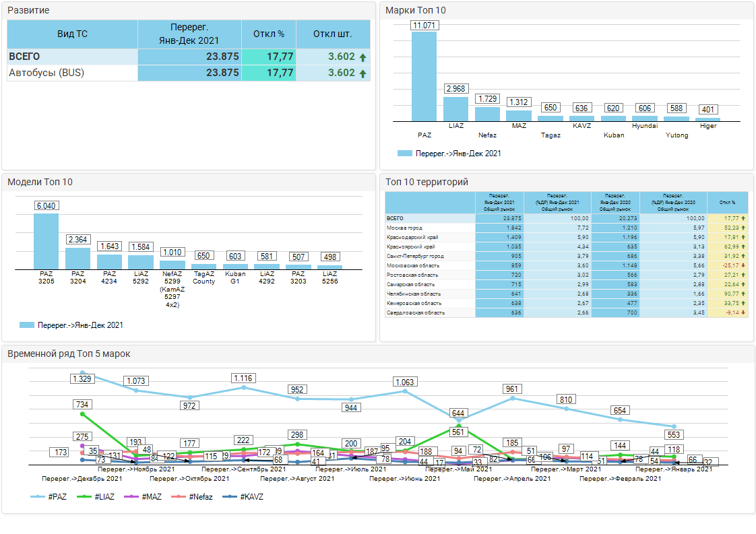Toggle the #PAZ series in time chart legend

[49, 496]
